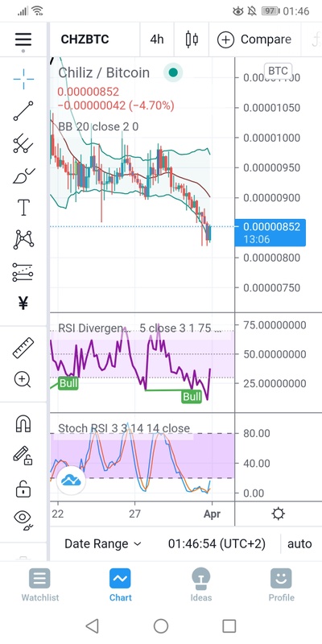Tap the Android home navigation button
Screen dimensions: 322x644
pyautogui.click(x=161, y=625)
